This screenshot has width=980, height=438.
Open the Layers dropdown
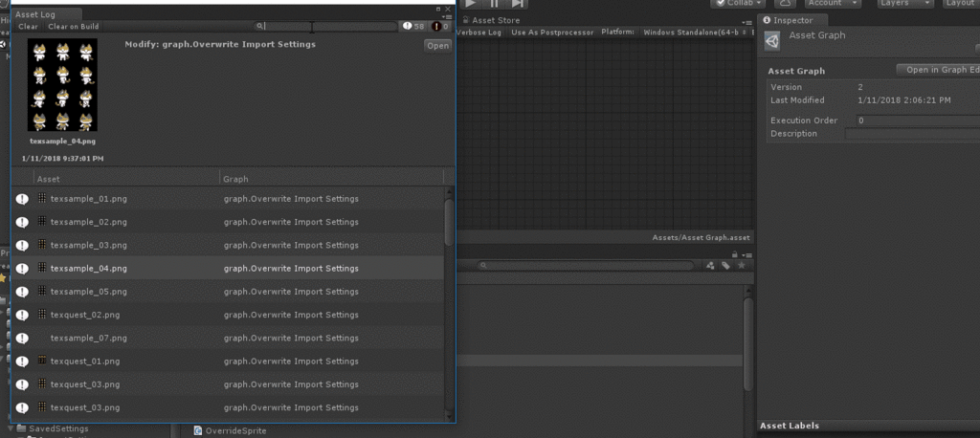tap(904, 4)
